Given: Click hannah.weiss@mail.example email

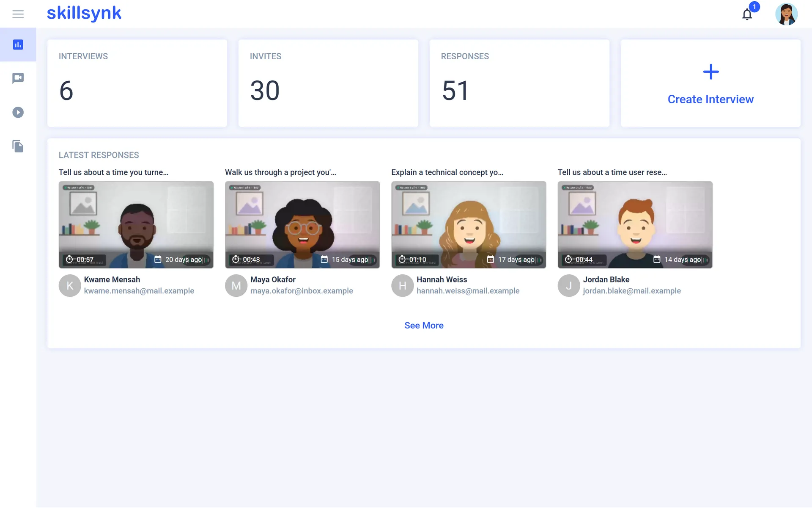Looking at the screenshot, I should [468, 291].
